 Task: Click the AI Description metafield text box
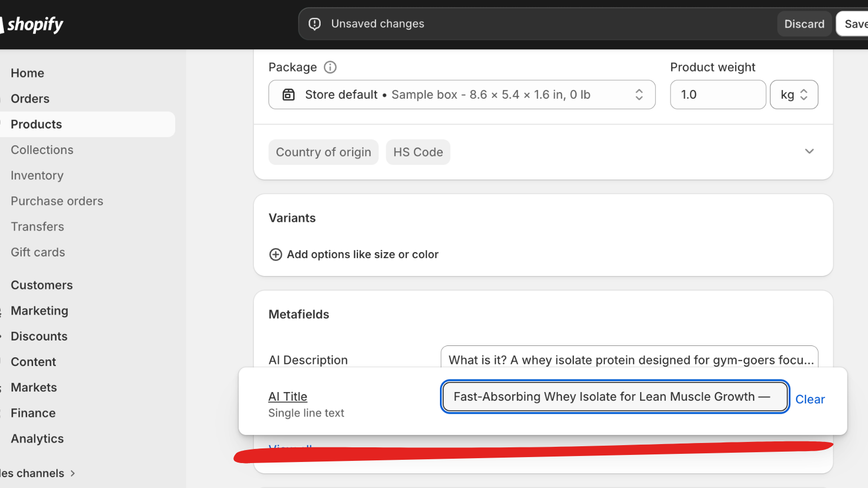(629, 359)
